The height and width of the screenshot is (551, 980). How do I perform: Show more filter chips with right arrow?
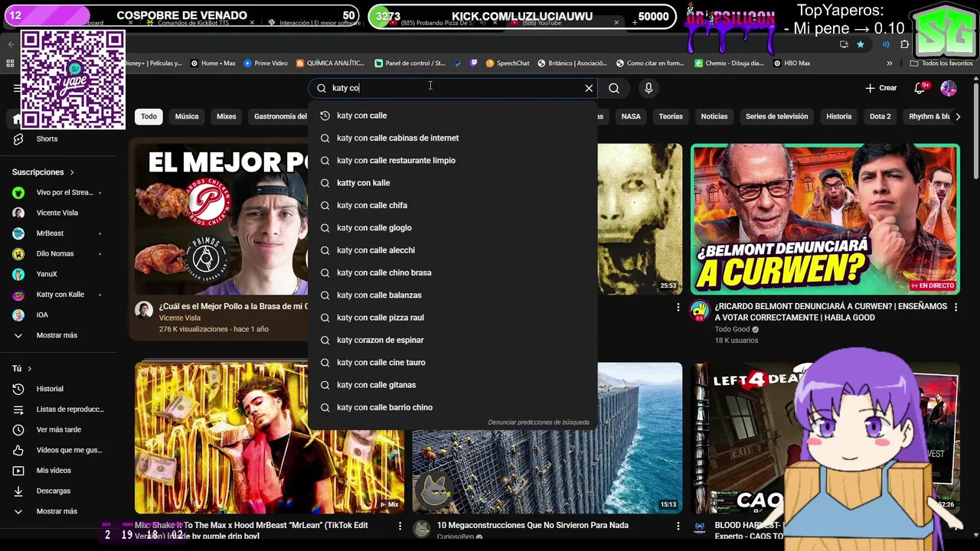point(958,116)
